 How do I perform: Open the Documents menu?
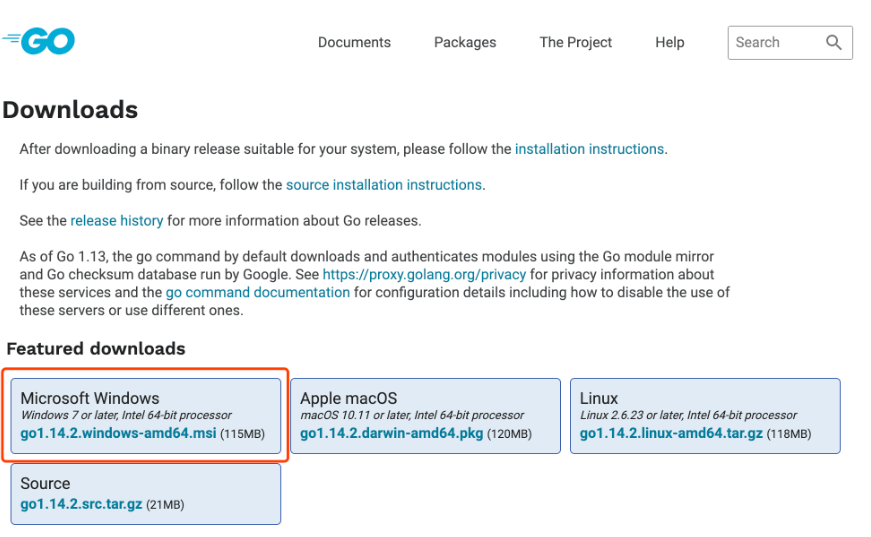pos(354,42)
